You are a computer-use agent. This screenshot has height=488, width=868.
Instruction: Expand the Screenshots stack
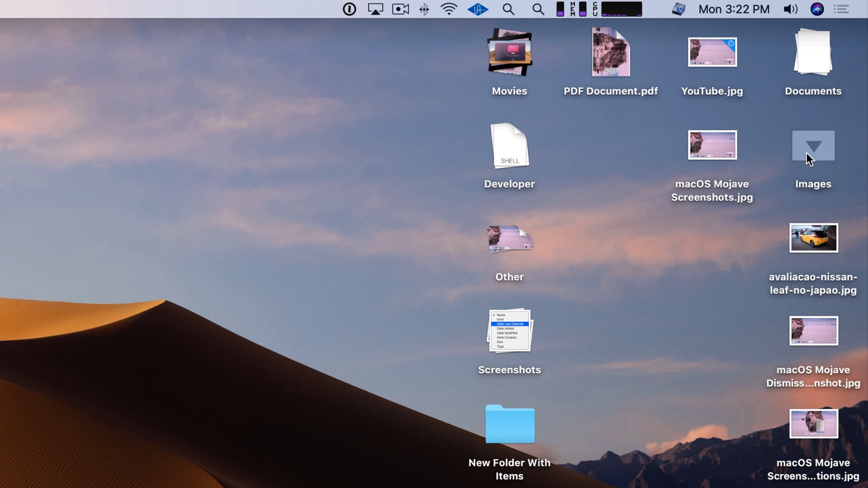tap(509, 331)
